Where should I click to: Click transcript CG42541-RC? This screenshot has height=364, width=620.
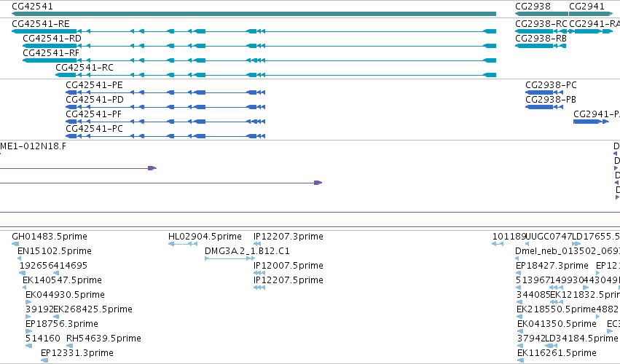click(x=85, y=68)
